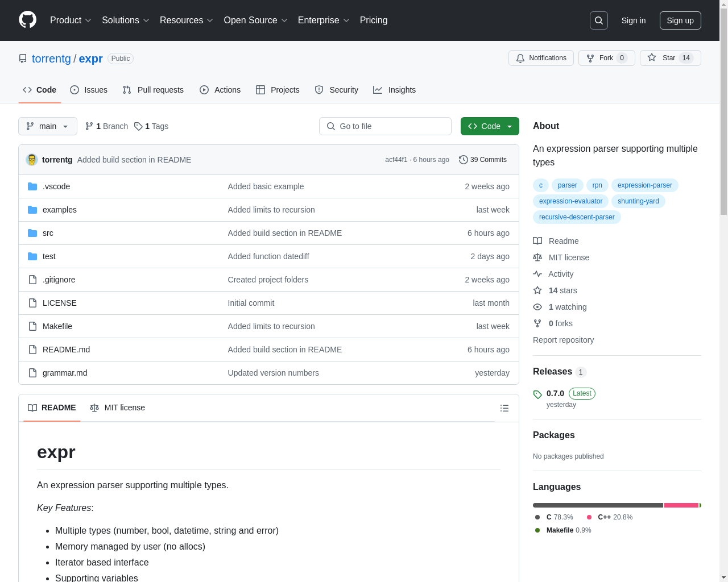The width and height of the screenshot is (728, 582).
Task: Click the .gitignore file icon
Action: point(32,280)
